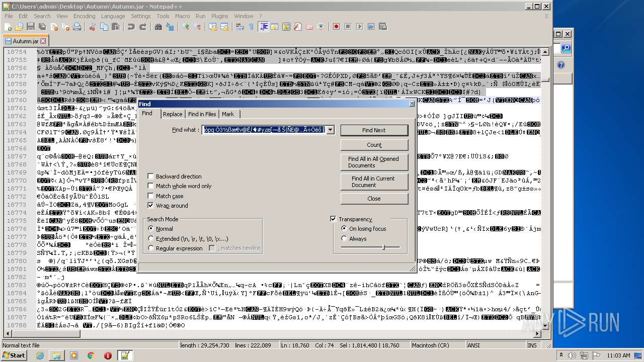Screen dimensions: 644x362
Task: Switch to the Replace tab
Action: click(173, 114)
